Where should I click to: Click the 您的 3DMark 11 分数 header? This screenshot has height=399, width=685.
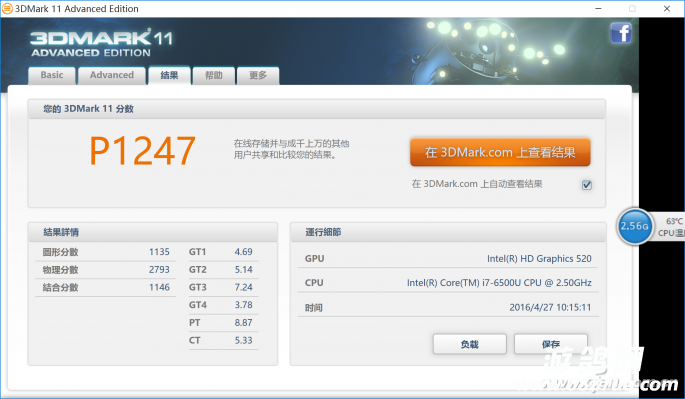316,109
